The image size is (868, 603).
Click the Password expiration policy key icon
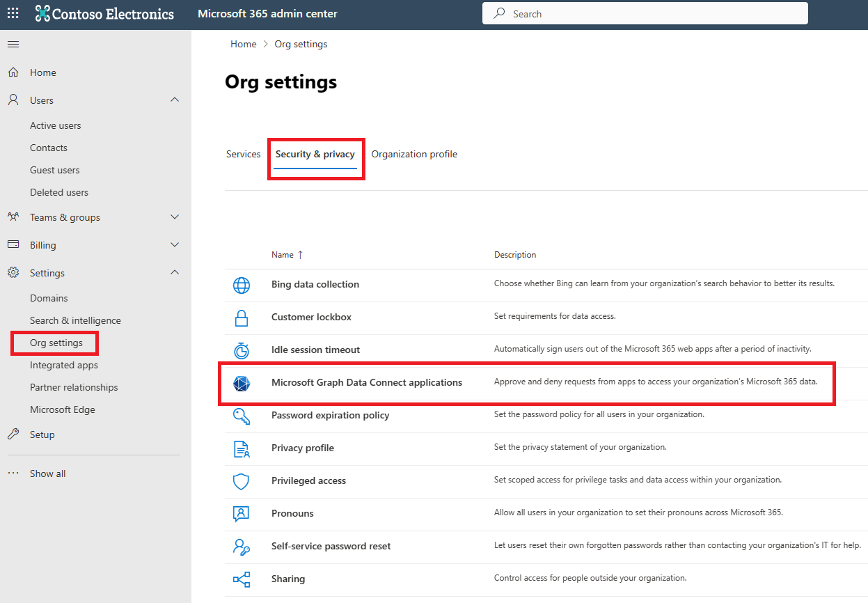click(x=242, y=416)
